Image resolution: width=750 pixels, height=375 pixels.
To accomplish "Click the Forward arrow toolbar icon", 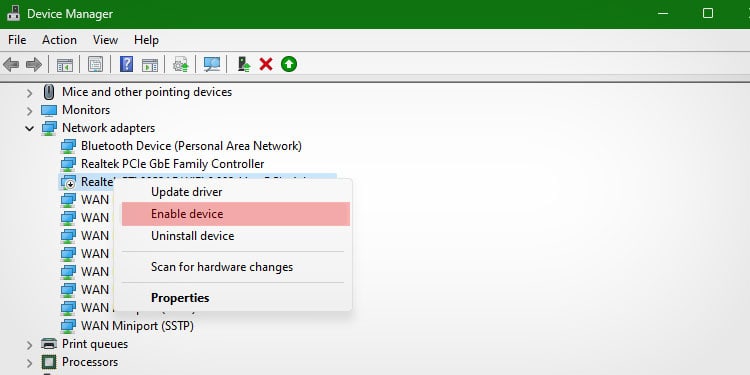I will point(33,64).
